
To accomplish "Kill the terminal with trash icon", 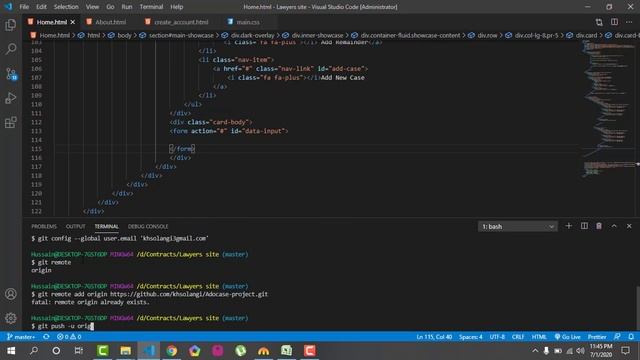I will point(599,226).
